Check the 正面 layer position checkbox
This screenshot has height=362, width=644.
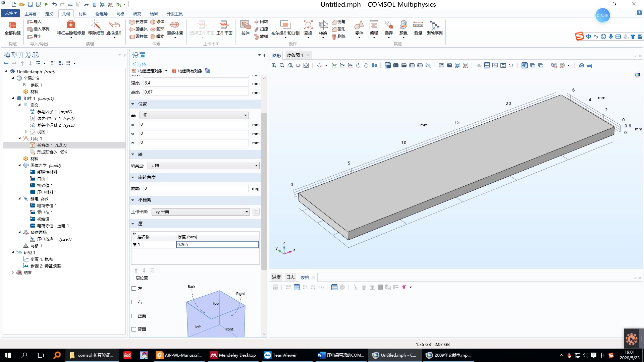(x=134, y=316)
